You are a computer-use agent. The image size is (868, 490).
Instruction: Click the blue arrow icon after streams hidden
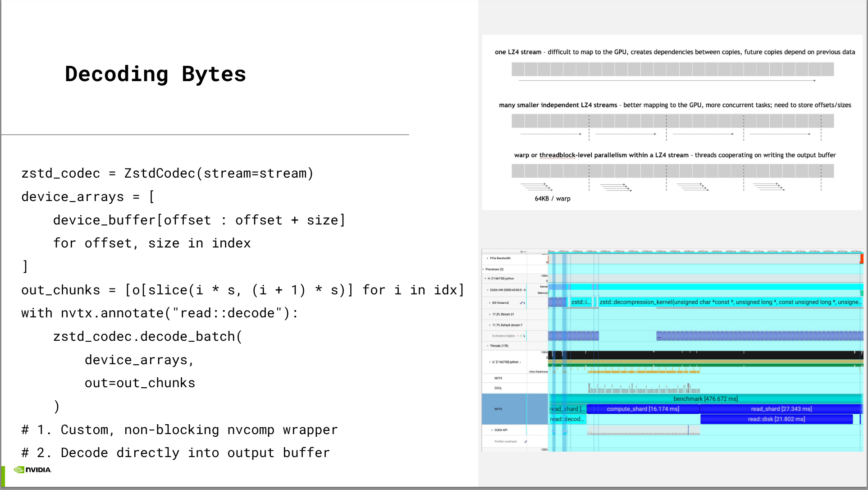[524, 336]
